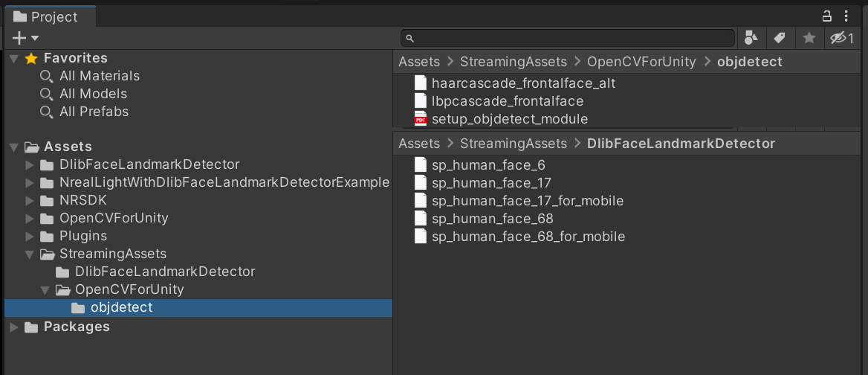Viewport: 868px width, 375px height.
Task: Click haarcascade_frontalface_alt file icon
Action: tap(421, 83)
